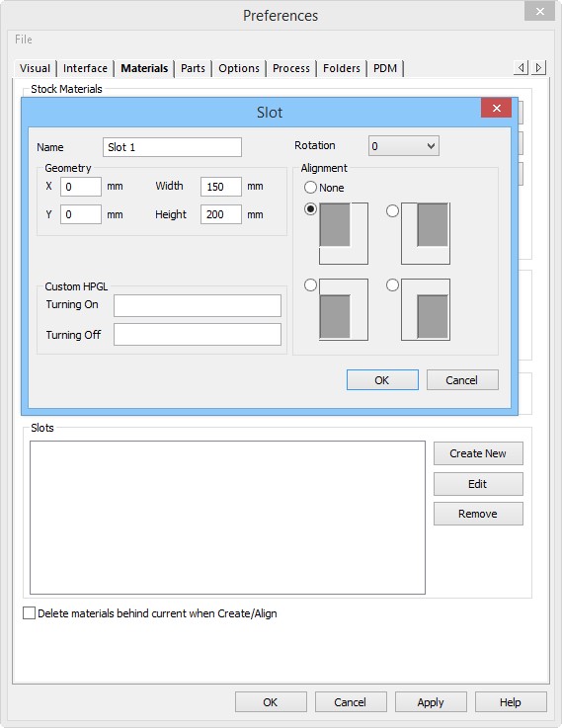This screenshot has width=562, height=728.
Task: Click the Width input field
Action: [x=221, y=187]
